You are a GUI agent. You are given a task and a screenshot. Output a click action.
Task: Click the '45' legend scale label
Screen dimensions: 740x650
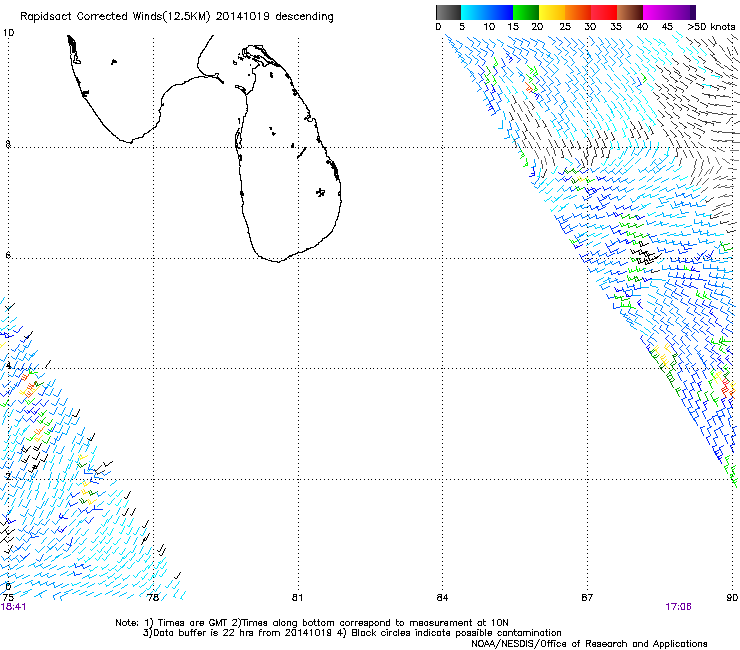pos(667,27)
